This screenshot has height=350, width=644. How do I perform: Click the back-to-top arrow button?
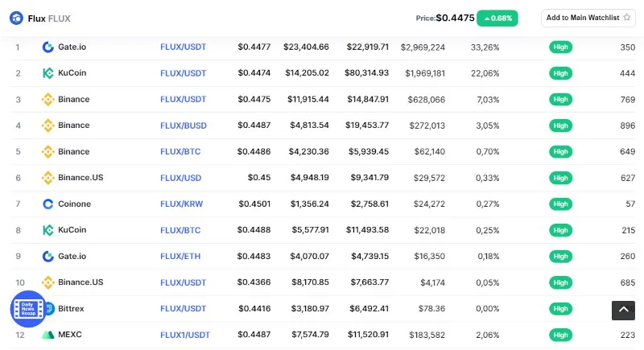click(623, 311)
